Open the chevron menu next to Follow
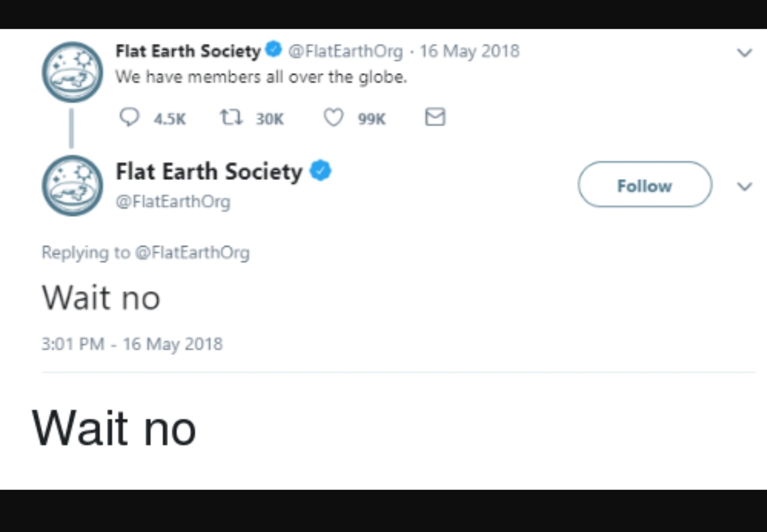Viewport: 767px width, 532px height. (744, 186)
